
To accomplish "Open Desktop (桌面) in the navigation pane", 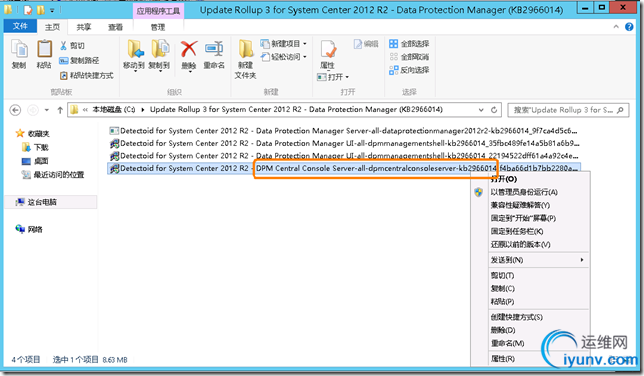I will pos(35,161).
